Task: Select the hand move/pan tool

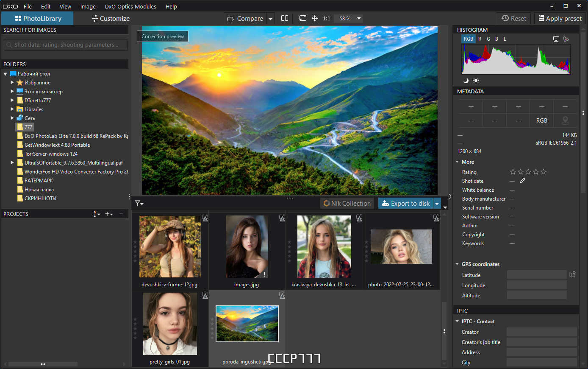Action: click(x=315, y=18)
